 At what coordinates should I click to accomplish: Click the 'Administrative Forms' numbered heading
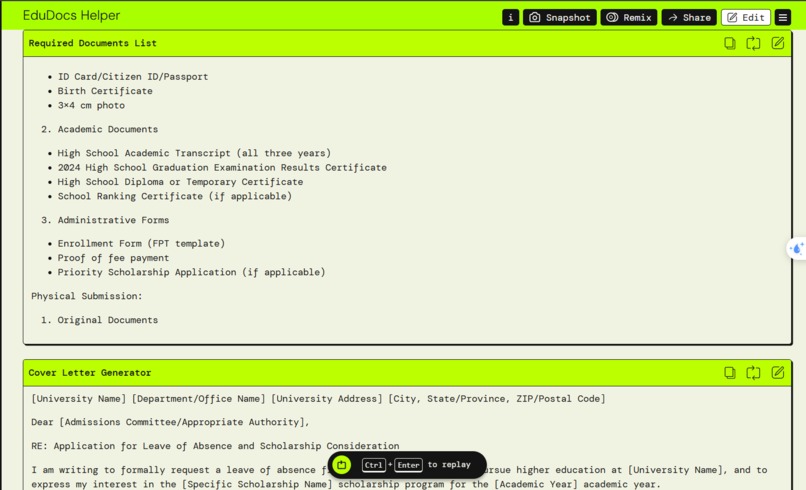click(x=113, y=220)
